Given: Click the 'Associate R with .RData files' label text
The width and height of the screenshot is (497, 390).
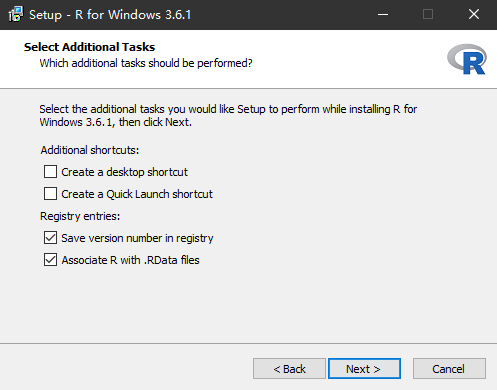Looking at the screenshot, I should pyautogui.click(x=130, y=260).
